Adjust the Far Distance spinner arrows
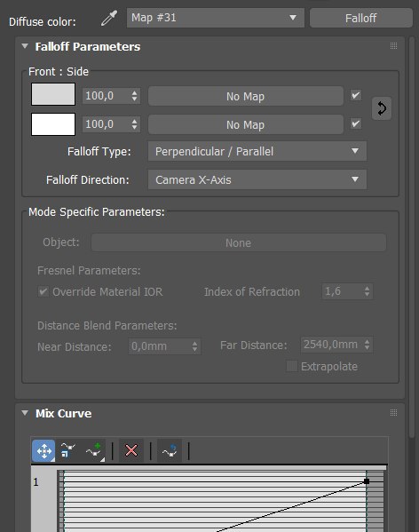Image resolution: width=419 pixels, height=532 pixels. coord(368,345)
